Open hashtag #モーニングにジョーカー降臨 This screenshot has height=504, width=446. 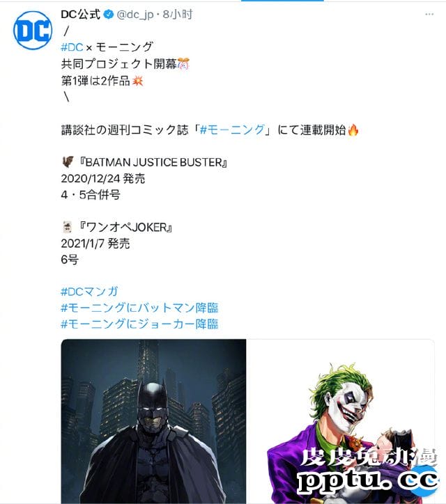coord(139,324)
